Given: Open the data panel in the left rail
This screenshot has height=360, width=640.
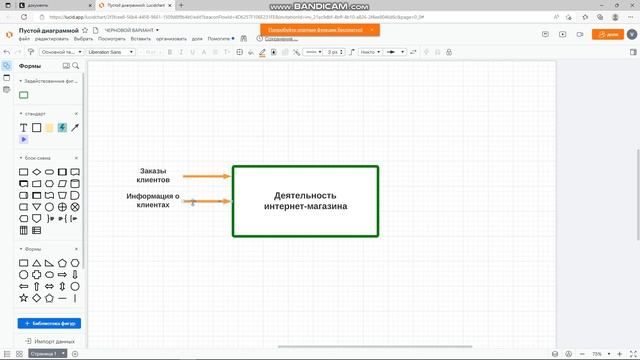Looking at the screenshot, I should click(7, 89).
